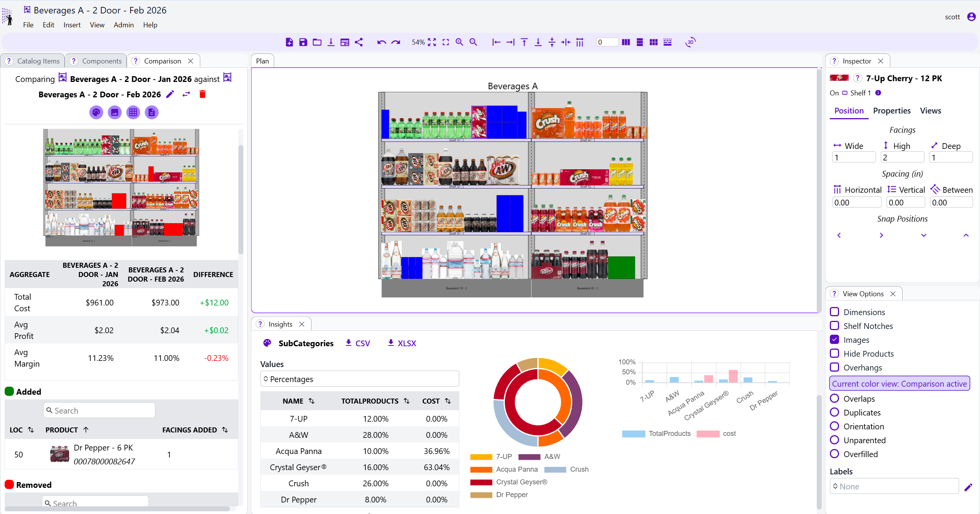Zoom in on the plan
Screen dimensions: 980x514
point(459,42)
